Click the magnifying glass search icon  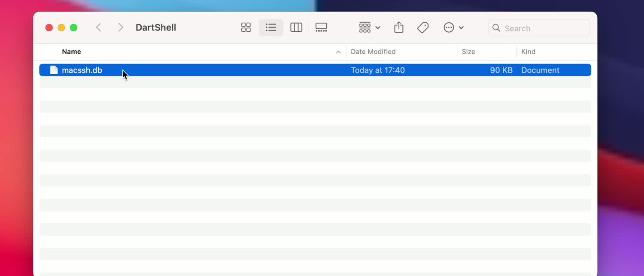tap(496, 28)
